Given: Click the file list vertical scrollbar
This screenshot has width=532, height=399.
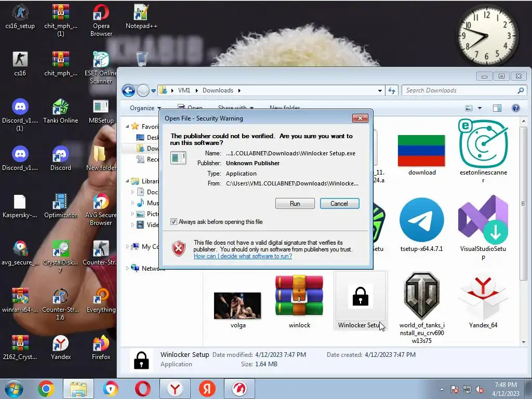Looking at the screenshot, I should click(x=524, y=204).
